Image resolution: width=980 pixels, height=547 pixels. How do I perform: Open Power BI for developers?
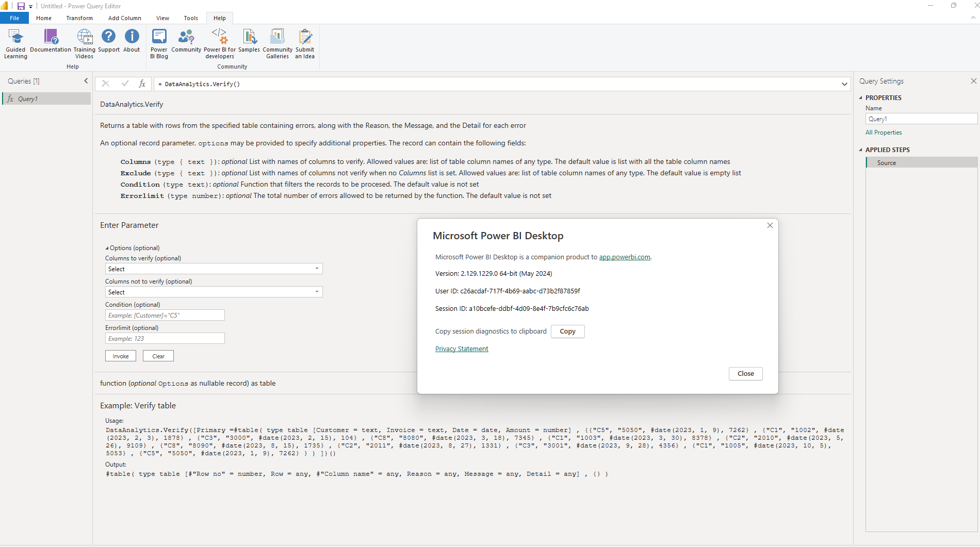click(220, 44)
